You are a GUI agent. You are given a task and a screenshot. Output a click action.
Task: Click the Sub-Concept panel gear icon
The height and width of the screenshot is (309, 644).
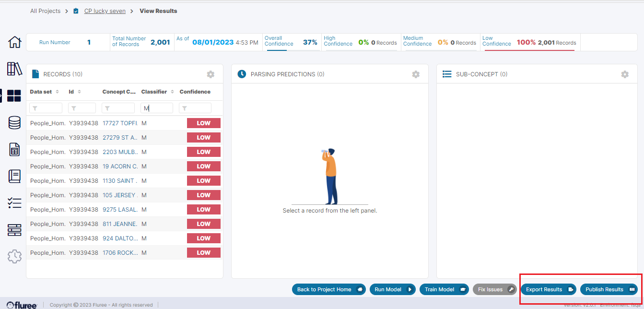pos(625,74)
